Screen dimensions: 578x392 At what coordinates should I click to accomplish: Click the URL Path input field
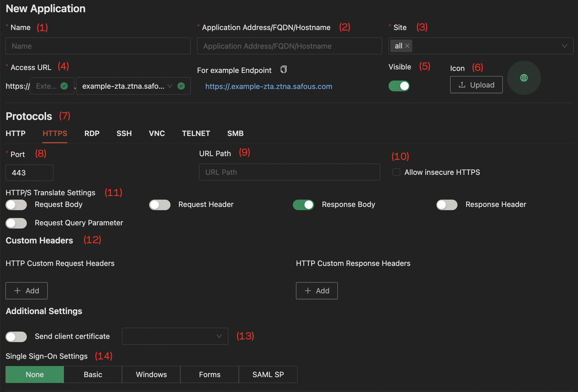click(x=290, y=172)
